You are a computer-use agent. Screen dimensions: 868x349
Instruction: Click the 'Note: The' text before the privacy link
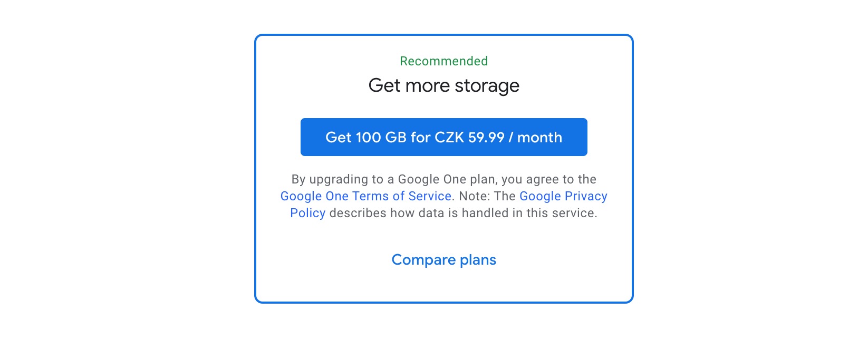coord(487,196)
